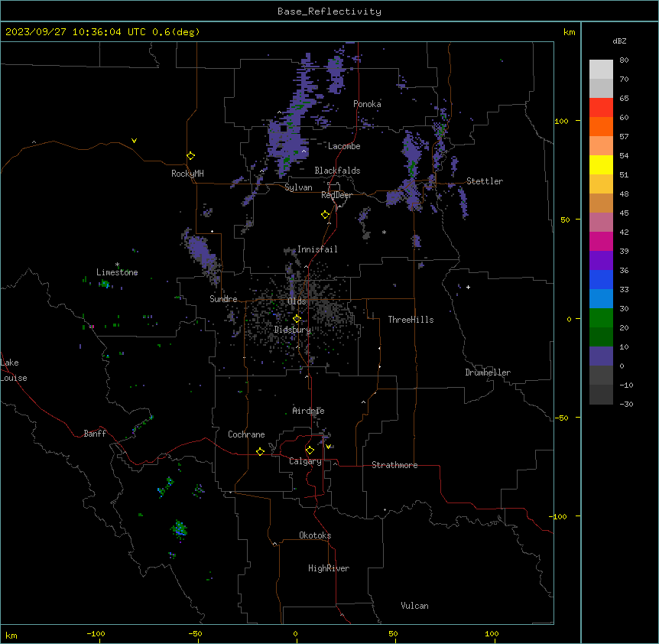Image resolution: width=659 pixels, height=644 pixels.
Task: Click the 80 value on dBZ scale
Action: tap(624, 60)
